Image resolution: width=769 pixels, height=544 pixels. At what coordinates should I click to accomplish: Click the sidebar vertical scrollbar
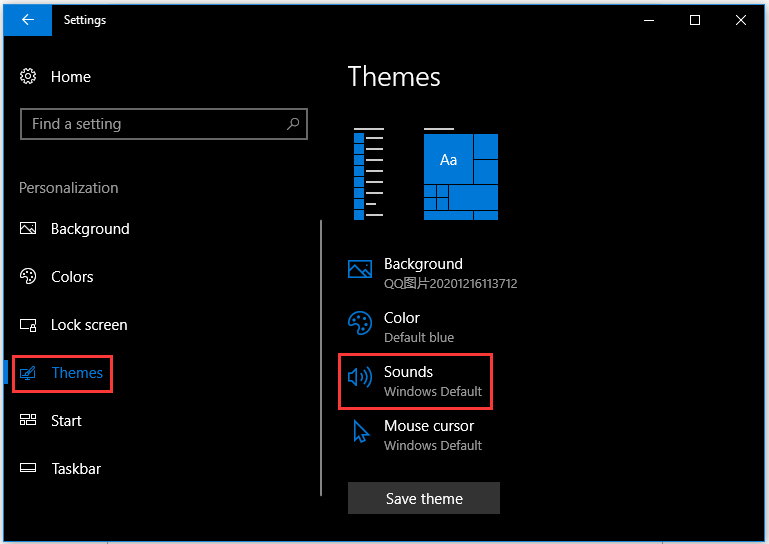point(321,358)
